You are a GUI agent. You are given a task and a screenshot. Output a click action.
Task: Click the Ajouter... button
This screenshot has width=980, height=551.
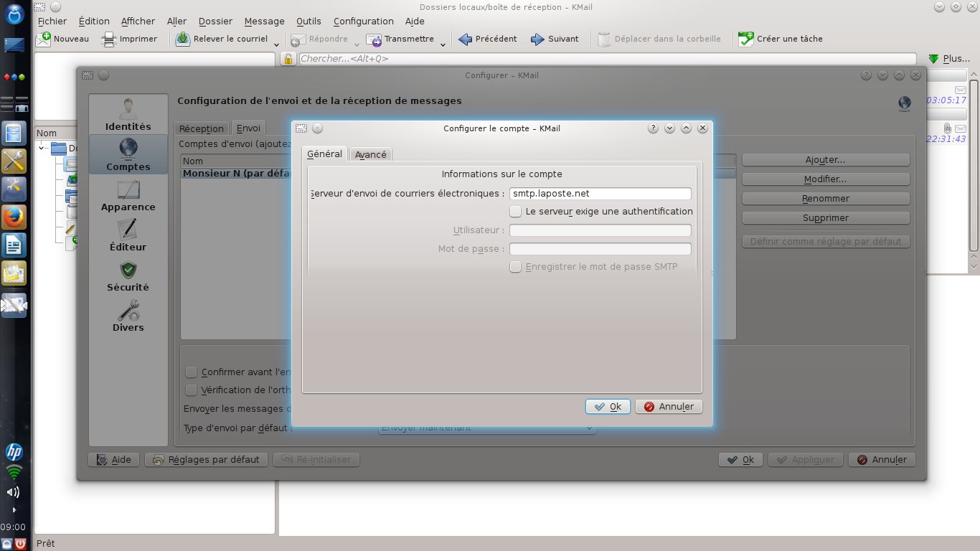(x=826, y=159)
